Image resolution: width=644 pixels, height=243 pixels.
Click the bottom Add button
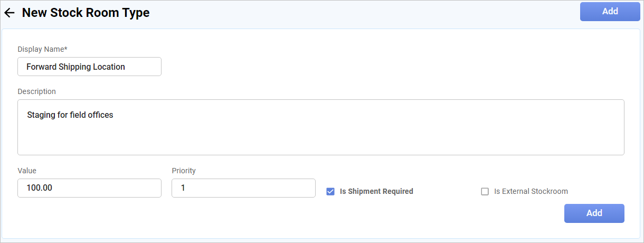pos(594,213)
